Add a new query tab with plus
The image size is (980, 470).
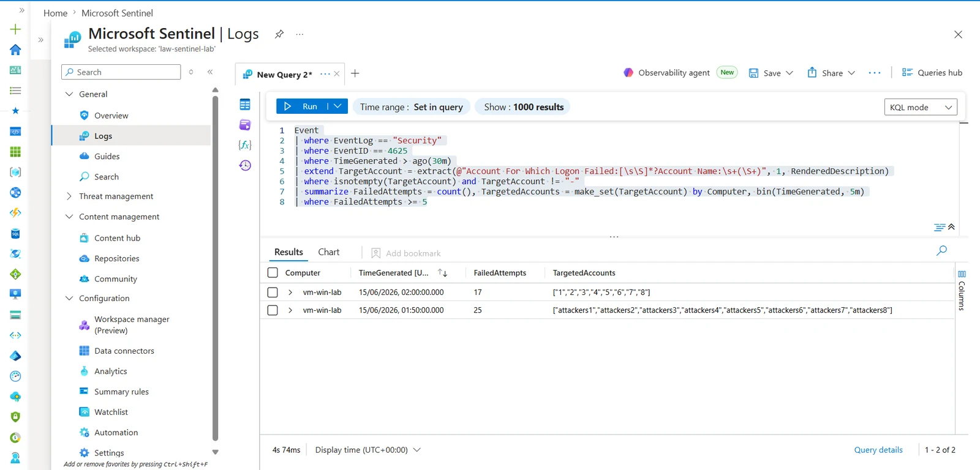pyautogui.click(x=355, y=73)
